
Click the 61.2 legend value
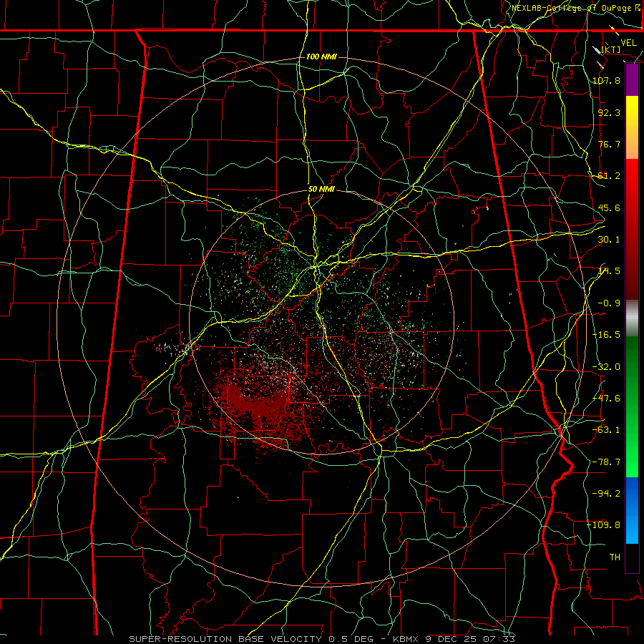pyautogui.click(x=609, y=176)
